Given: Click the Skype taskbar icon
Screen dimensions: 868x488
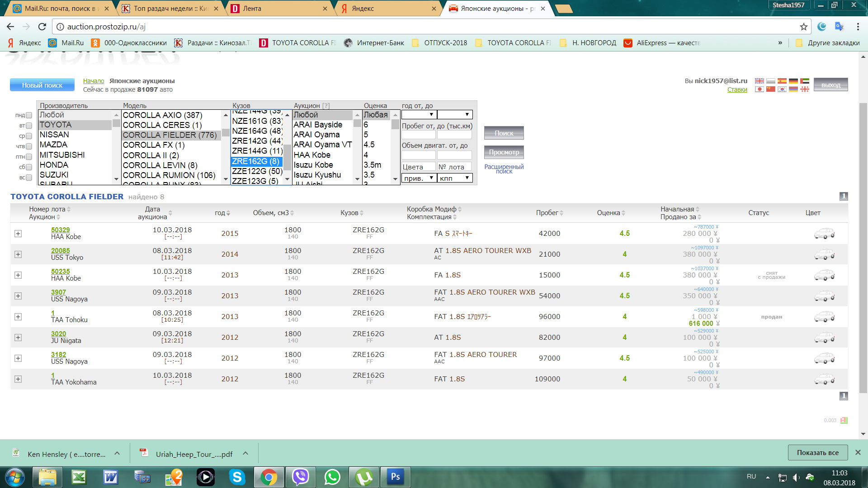Looking at the screenshot, I should click(x=236, y=477).
